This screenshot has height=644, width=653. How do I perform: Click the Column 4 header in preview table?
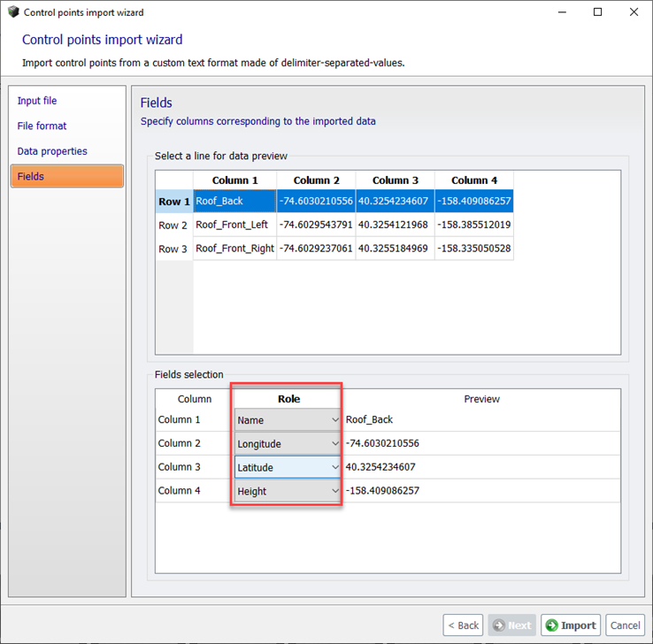coord(473,180)
